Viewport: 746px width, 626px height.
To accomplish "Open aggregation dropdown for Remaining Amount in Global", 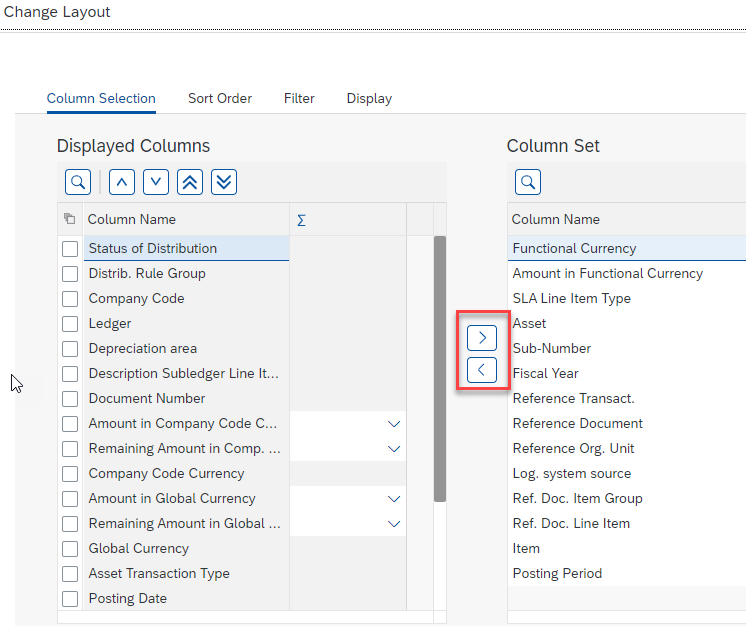I will coord(394,524).
